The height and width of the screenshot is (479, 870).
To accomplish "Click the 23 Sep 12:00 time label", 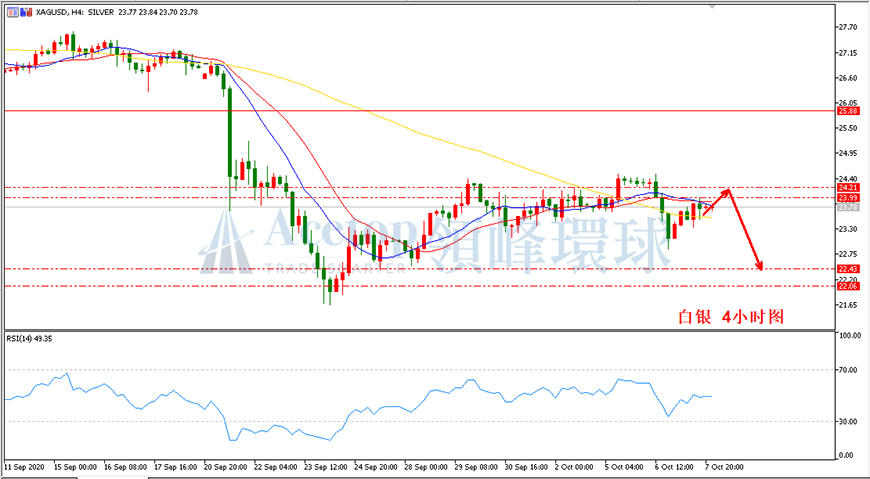I will coord(326,467).
